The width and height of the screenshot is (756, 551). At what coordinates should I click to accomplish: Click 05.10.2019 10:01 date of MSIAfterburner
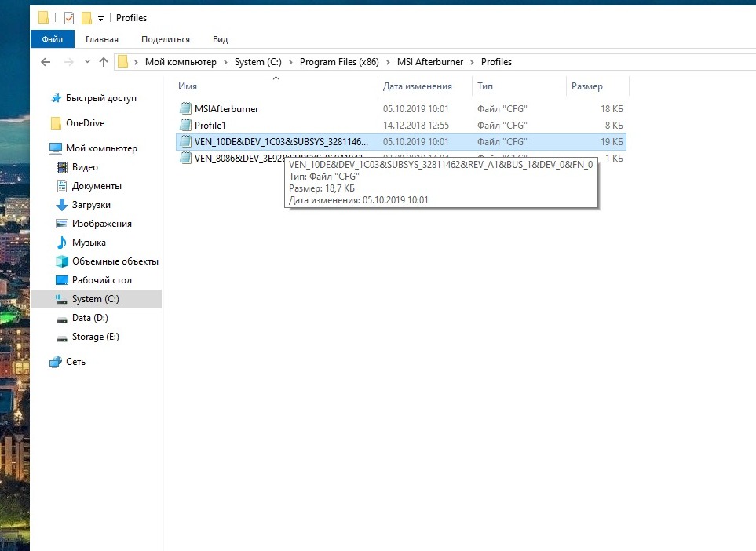coord(415,109)
